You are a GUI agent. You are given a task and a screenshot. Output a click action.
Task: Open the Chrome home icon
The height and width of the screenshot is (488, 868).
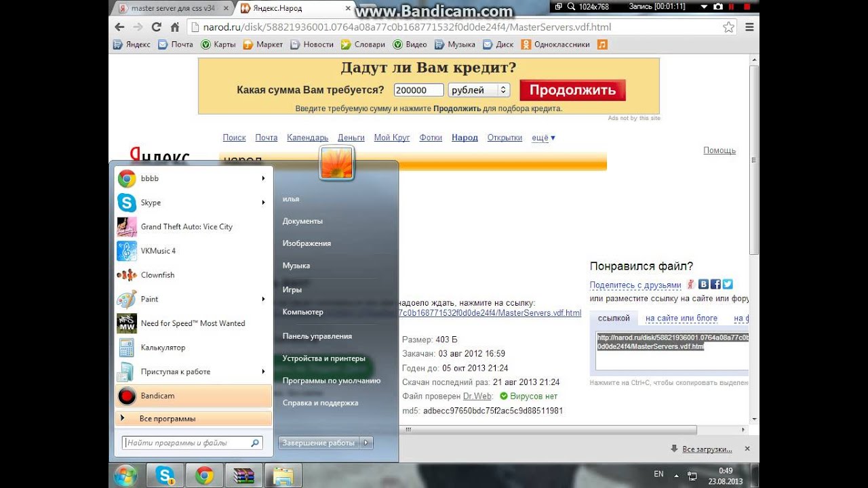[174, 27]
